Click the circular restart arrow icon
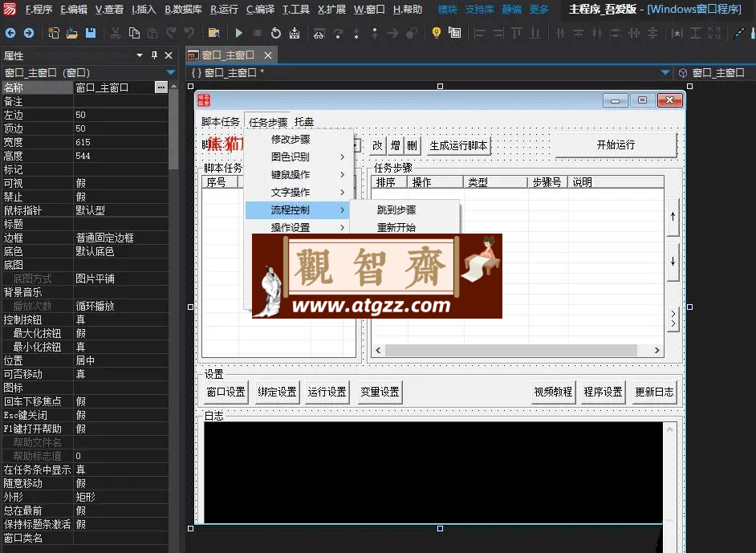This screenshot has width=756, height=553. pos(276,33)
